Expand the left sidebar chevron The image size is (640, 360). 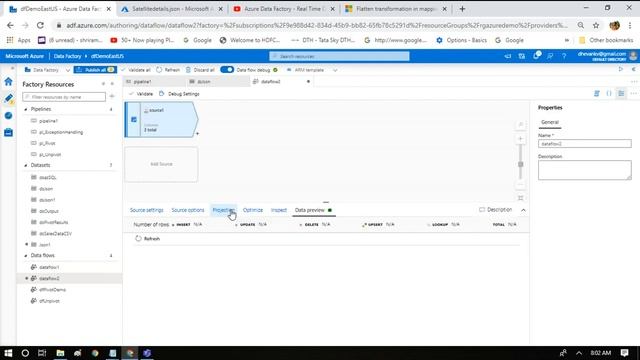click(12, 68)
